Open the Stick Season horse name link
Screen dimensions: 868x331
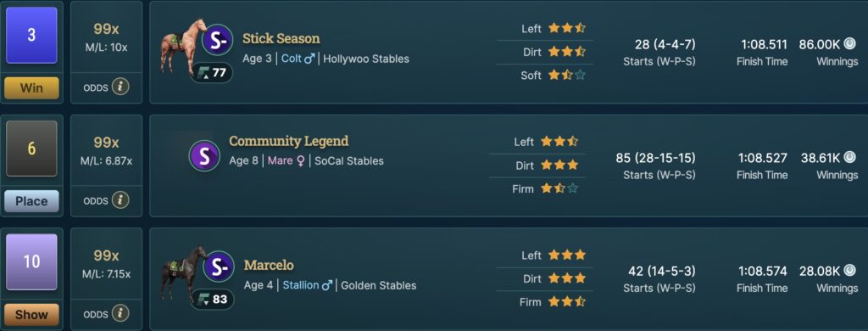pyautogui.click(x=281, y=38)
